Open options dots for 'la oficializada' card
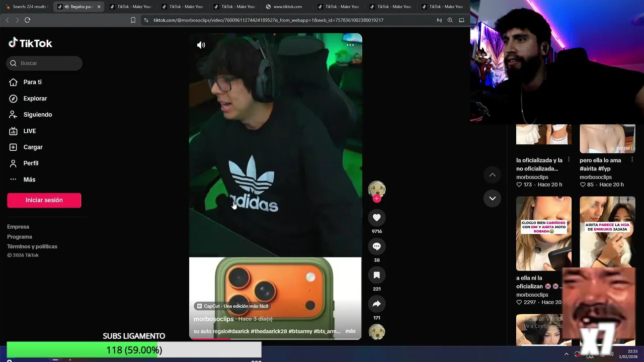644x362 pixels. coord(569,159)
